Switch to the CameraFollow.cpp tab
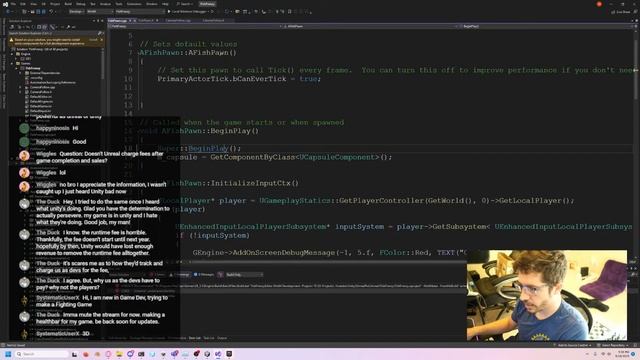 tap(178, 20)
